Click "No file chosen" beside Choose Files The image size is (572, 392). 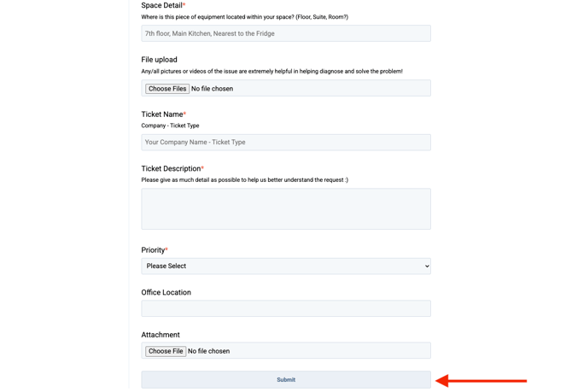coord(212,89)
